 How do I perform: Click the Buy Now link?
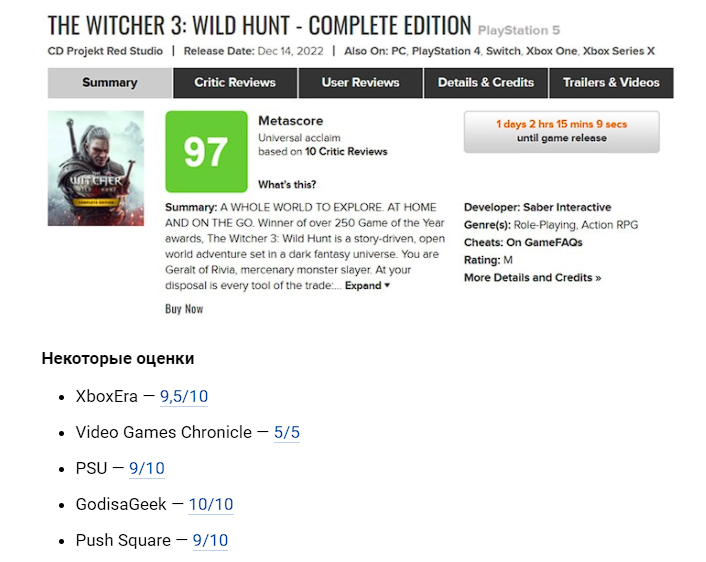point(184,309)
